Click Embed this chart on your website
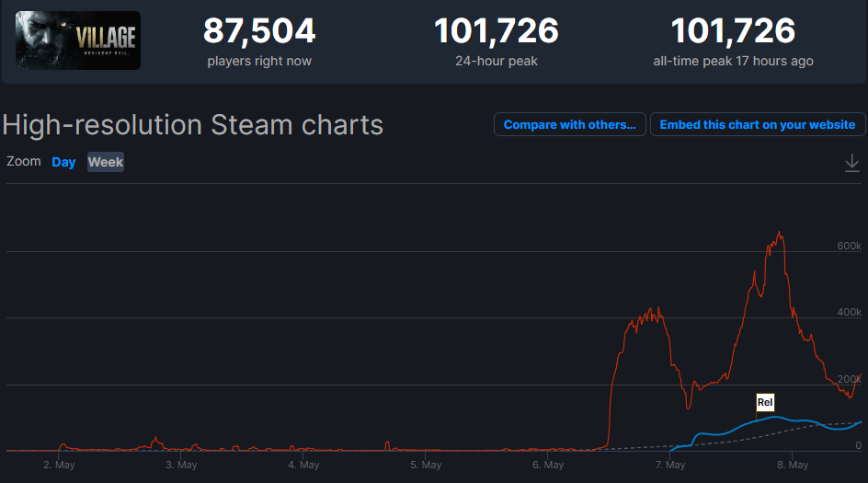The width and height of the screenshot is (868, 483). tap(758, 124)
